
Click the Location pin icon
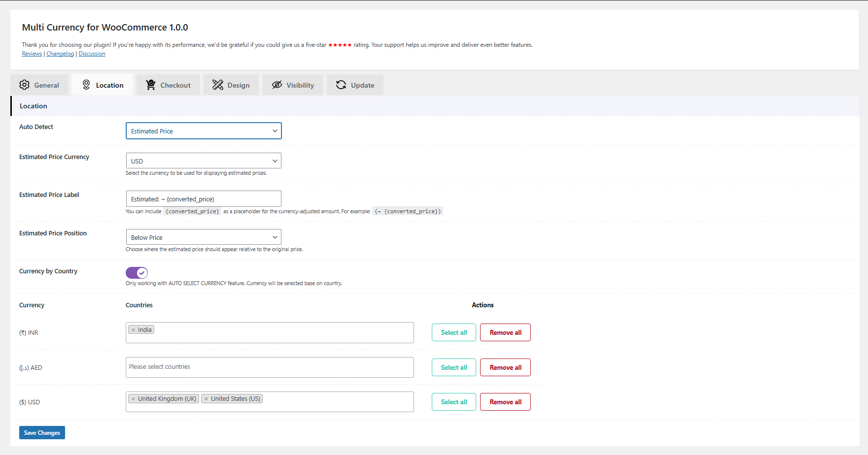86,85
